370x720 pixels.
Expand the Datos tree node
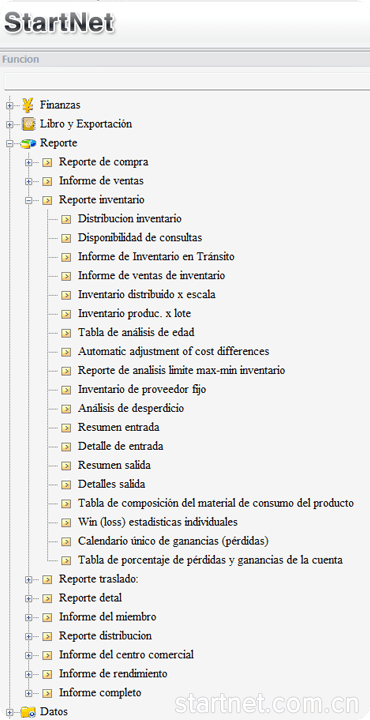pyautogui.click(x=10, y=712)
